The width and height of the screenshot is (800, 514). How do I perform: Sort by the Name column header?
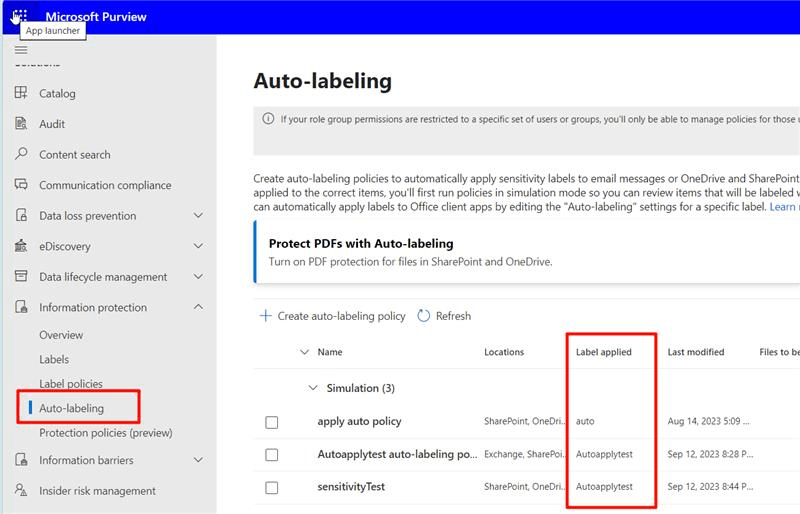pyautogui.click(x=330, y=352)
